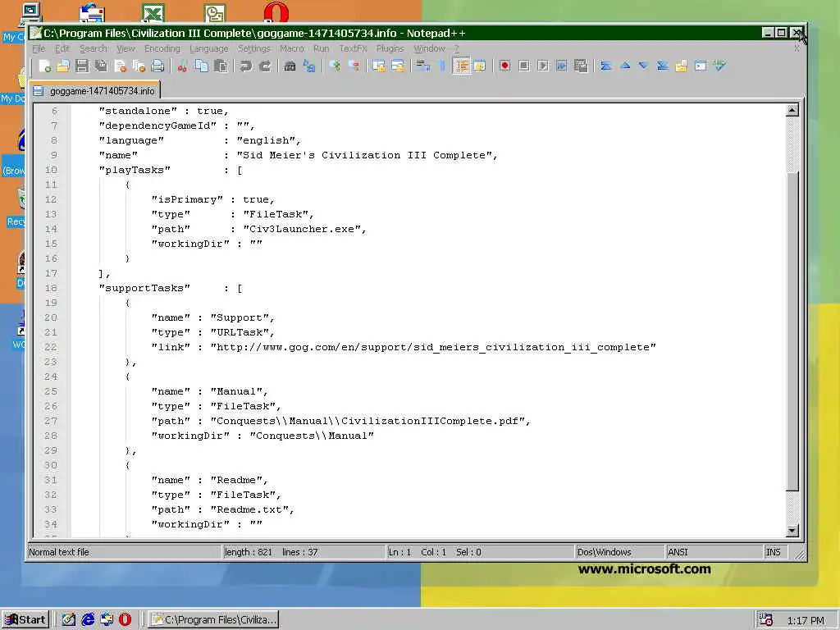Click the Save recorded macro icon
The width and height of the screenshot is (840, 630).
coord(581,66)
